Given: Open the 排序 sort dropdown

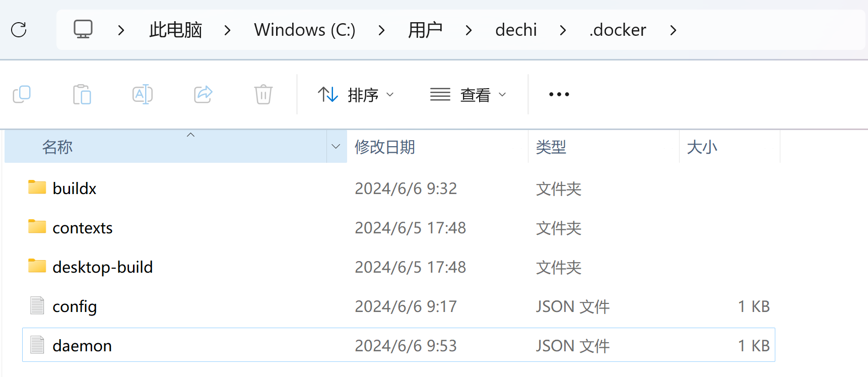Looking at the screenshot, I should tap(356, 94).
